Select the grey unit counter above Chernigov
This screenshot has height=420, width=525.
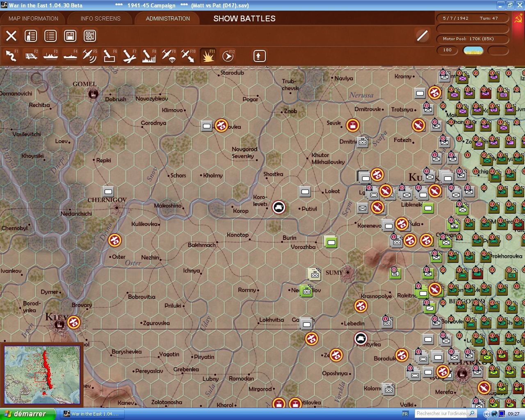108,192
